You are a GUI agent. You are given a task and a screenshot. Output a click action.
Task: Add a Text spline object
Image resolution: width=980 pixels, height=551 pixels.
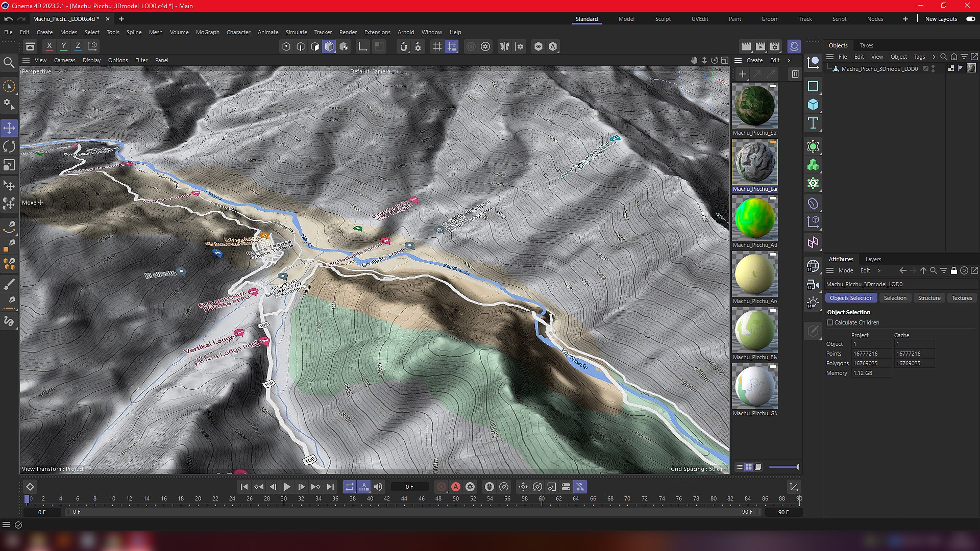pos(813,123)
